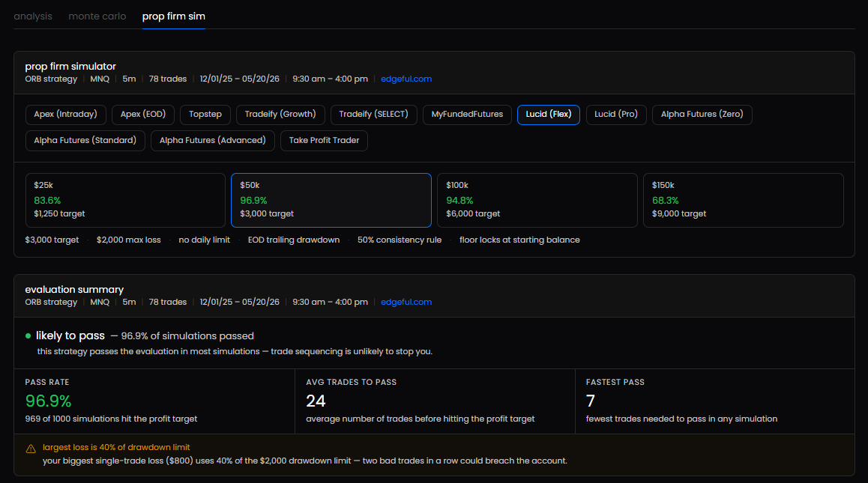Click the 'prop firm simulator' heading
The height and width of the screenshot is (483, 868).
(x=70, y=67)
